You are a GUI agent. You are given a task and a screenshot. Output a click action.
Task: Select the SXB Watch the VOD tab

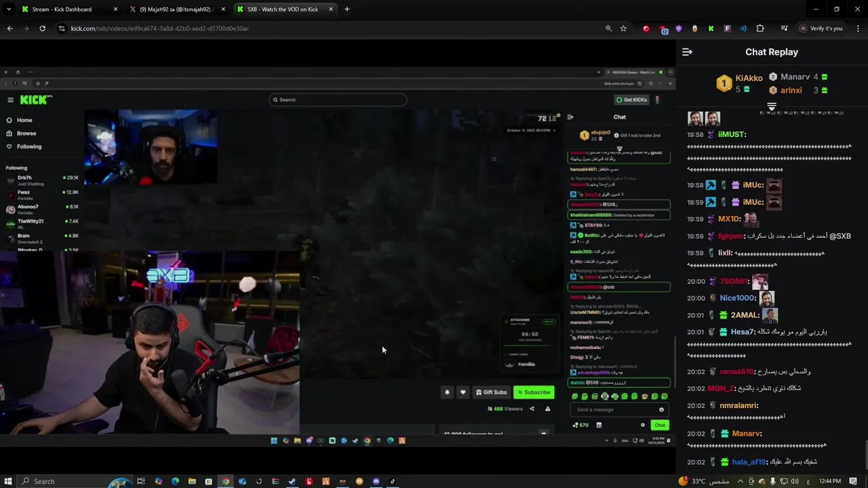(285, 9)
